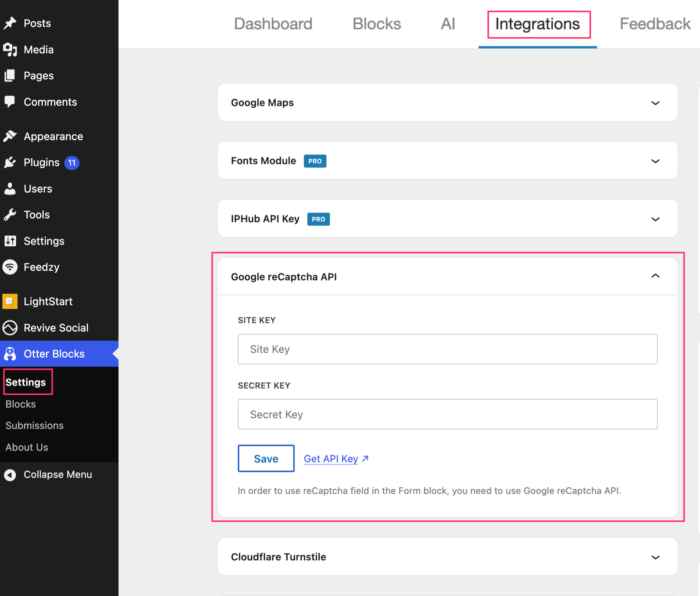Select Otter Blocks menu item
Image resolution: width=700 pixels, height=596 pixels.
54,354
